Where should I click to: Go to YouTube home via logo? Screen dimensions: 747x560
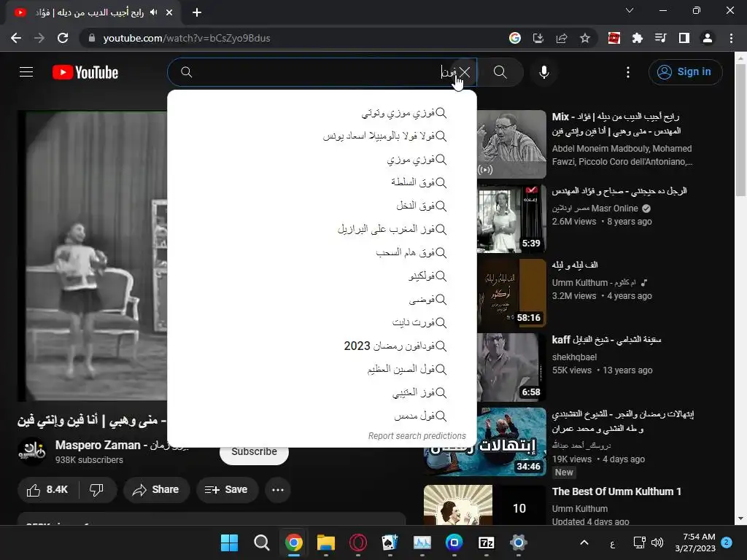pos(85,72)
